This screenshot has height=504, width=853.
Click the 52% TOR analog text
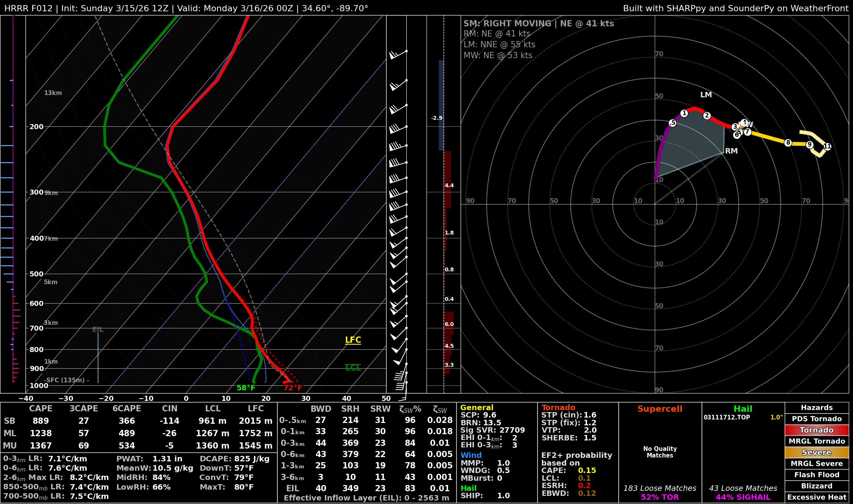pyautogui.click(x=660, y=497)
